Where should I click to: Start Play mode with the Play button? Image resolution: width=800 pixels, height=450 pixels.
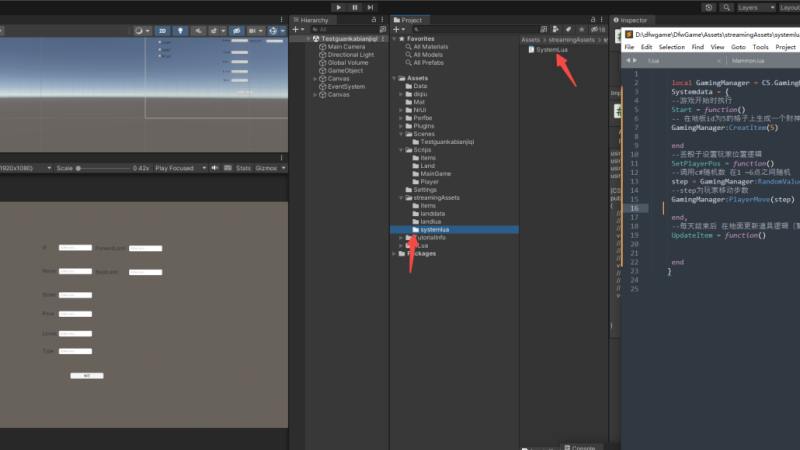click(339, 7)
